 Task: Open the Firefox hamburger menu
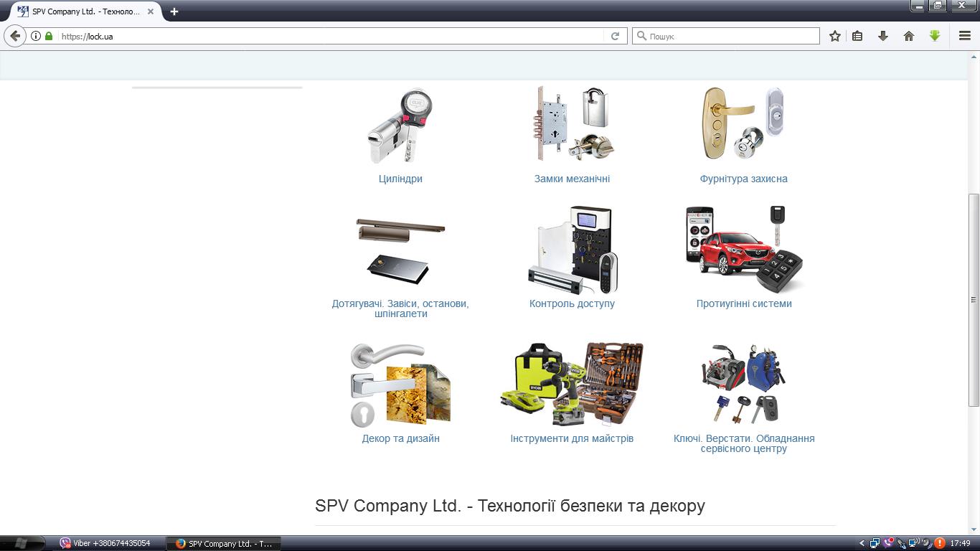(965, 36)
